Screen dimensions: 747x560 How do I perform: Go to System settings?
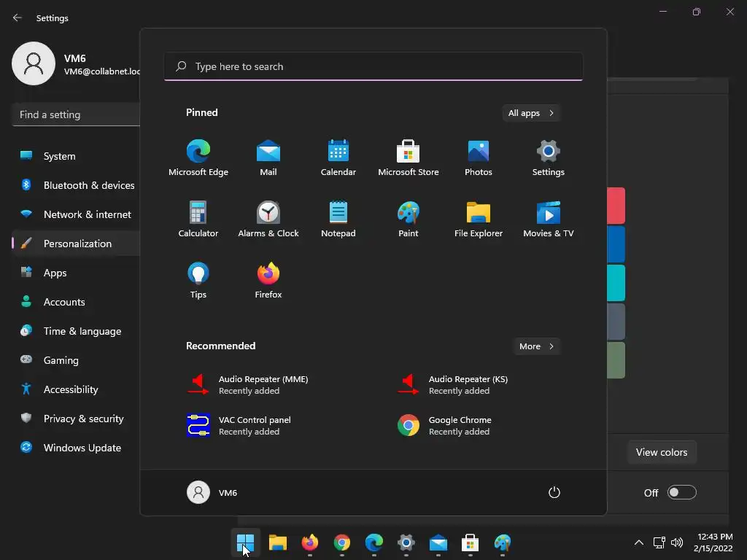point(60,156)
